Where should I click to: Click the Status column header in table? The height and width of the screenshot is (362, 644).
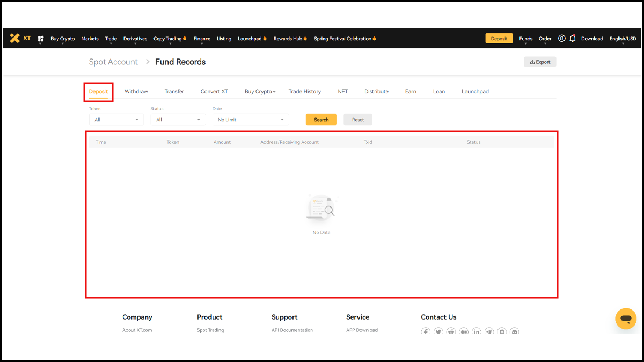[x=474, y=142]
